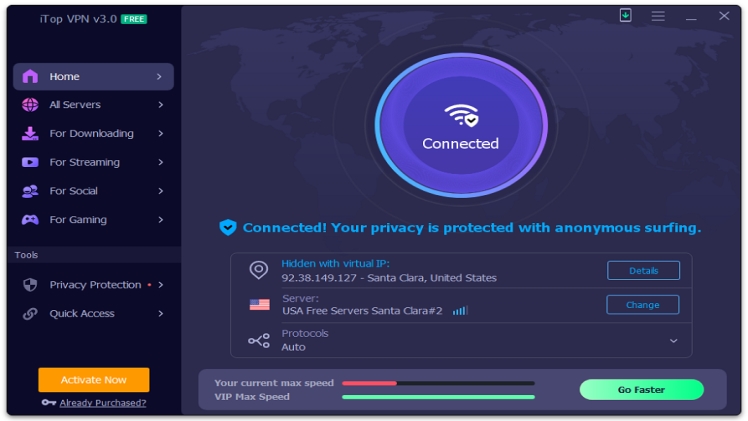This screenshot has height=421, width=748.
Task: Select the For Downloading download icon
Action: pos(30,133)
